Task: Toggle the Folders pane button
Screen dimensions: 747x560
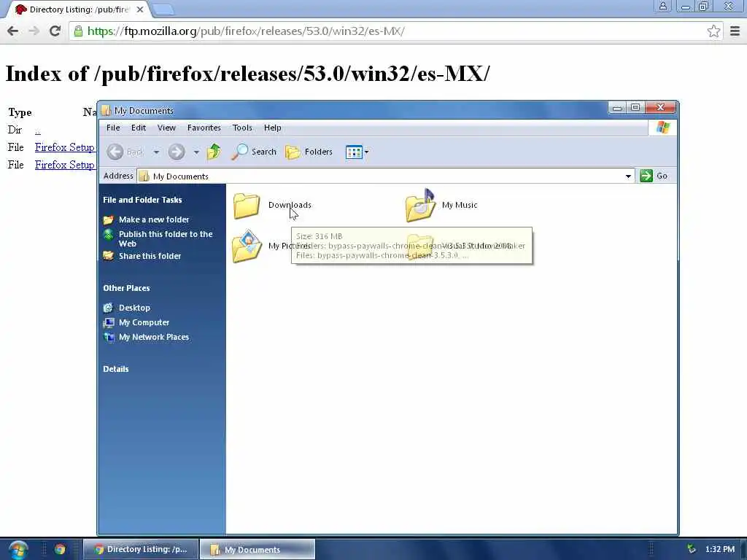Action: (x=309, y=152)
